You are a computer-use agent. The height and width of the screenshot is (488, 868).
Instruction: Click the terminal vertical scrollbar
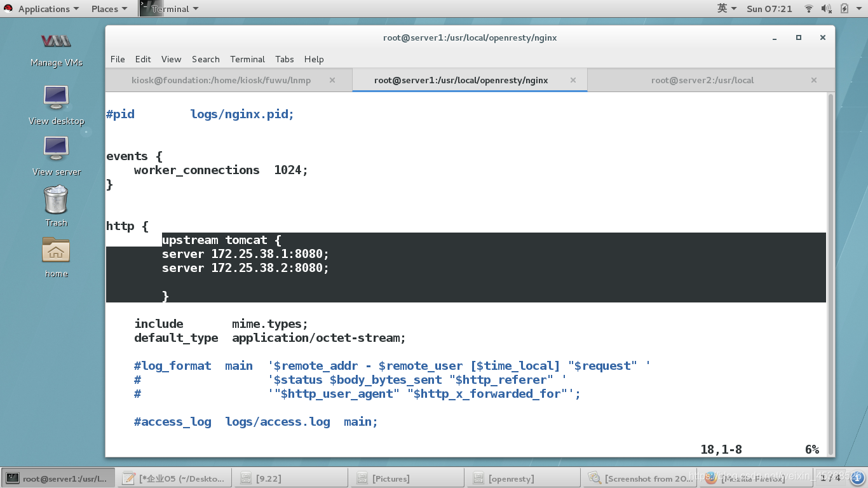coord(831,273)
